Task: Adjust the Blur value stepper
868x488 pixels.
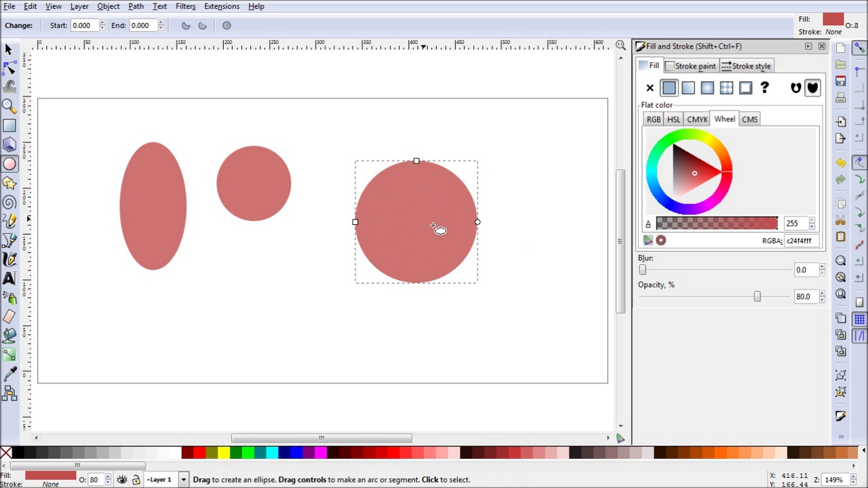Action: (x=822, y=270)
